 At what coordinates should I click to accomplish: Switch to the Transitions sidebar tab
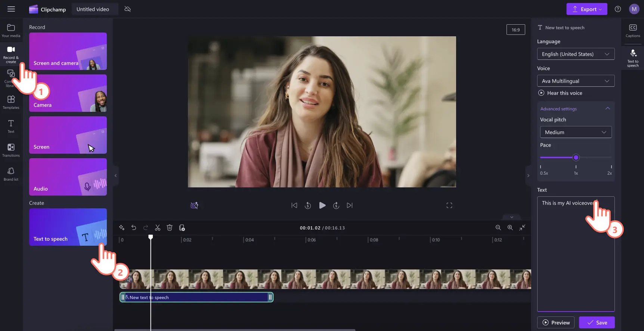click(11, 150)
